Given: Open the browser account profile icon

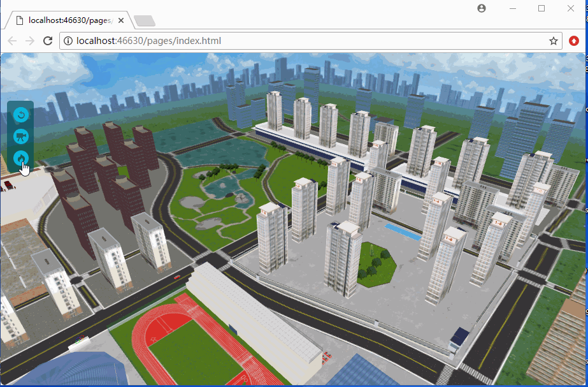Looking at the screenshot, I should click(482, 8).
